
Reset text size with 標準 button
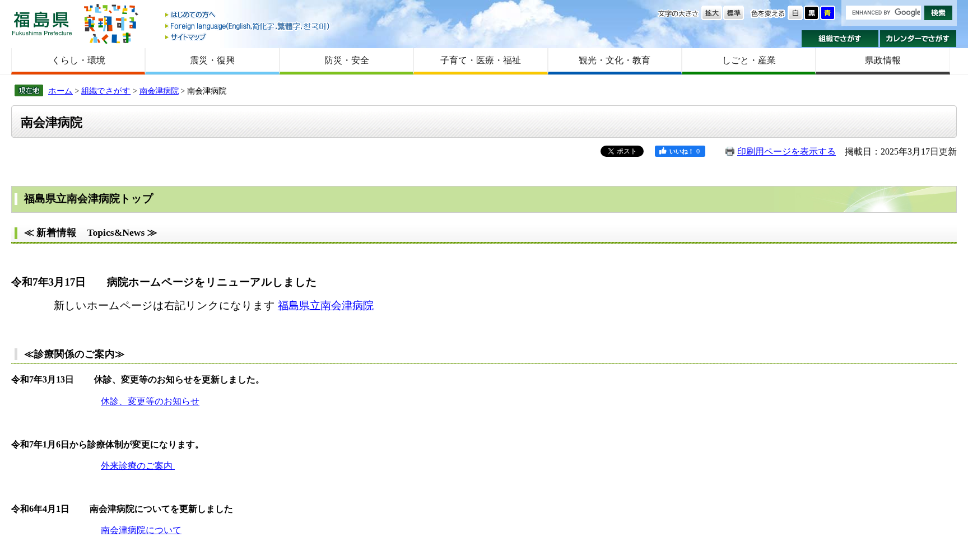(x=733, y=13)
